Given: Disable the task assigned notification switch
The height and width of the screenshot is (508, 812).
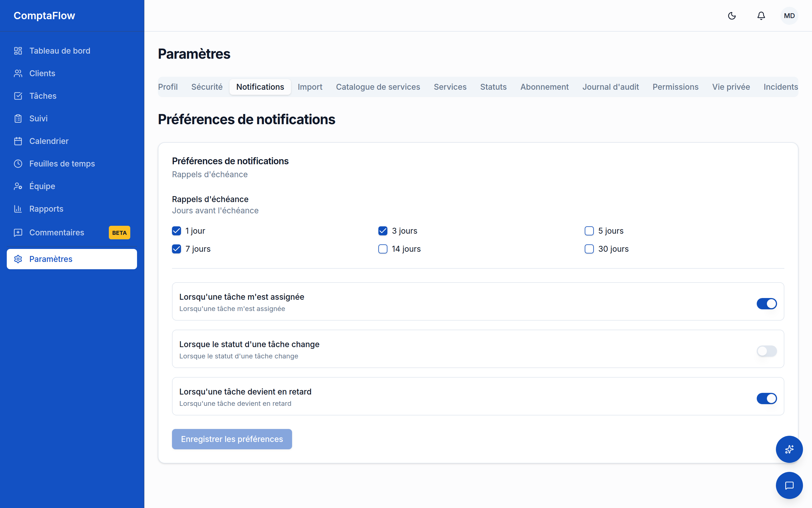Looking at the screenshot, I should pyautogui.click(x=767, y=304).
